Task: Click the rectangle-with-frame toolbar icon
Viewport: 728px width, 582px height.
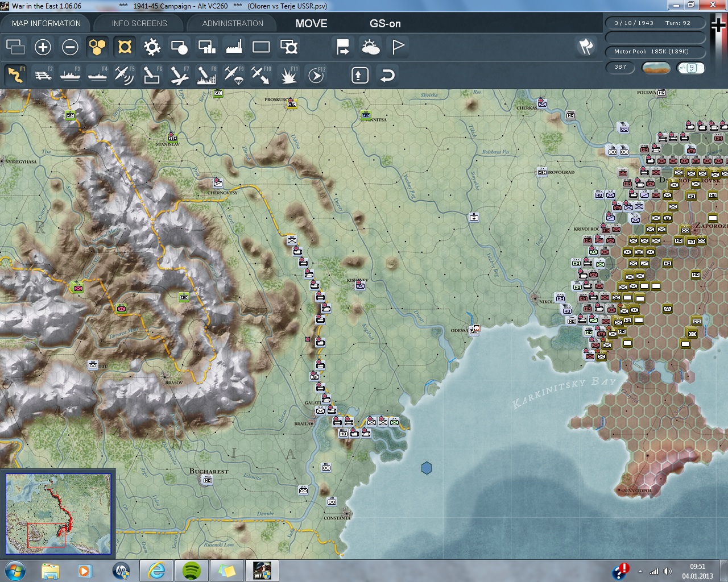Action: (288, 47)
